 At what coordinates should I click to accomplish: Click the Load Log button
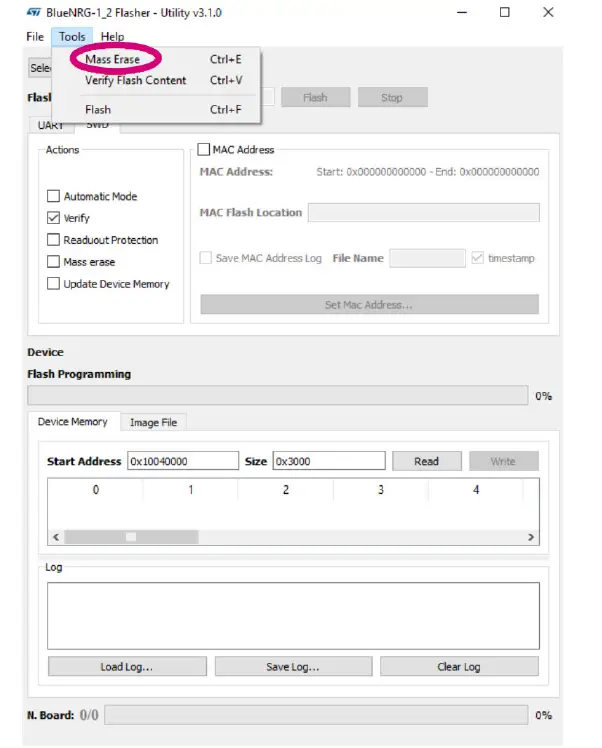click(127, 666)
